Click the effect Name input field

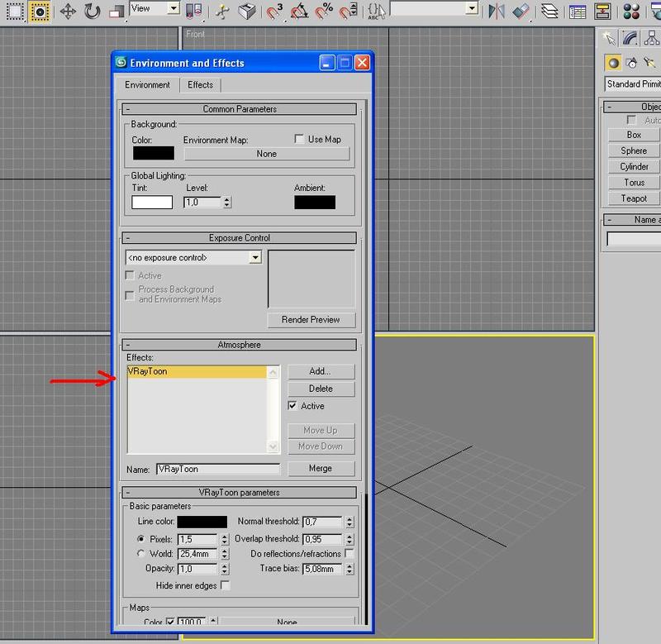coord(218,469)
